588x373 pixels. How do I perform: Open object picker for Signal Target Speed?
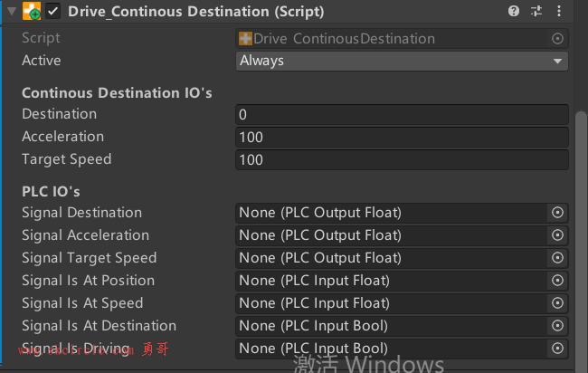(x=557, y=258)
